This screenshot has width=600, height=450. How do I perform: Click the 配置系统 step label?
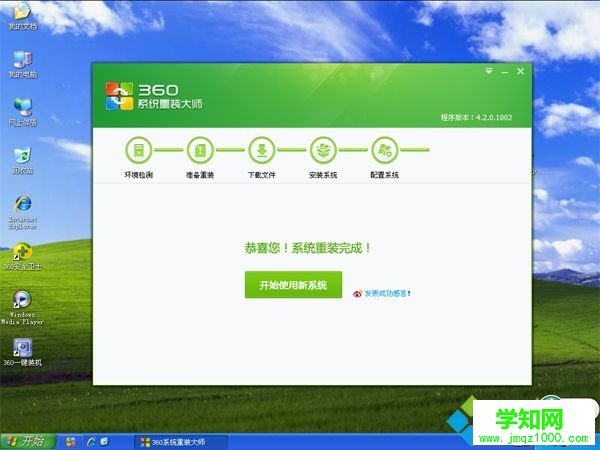(385, 175)
